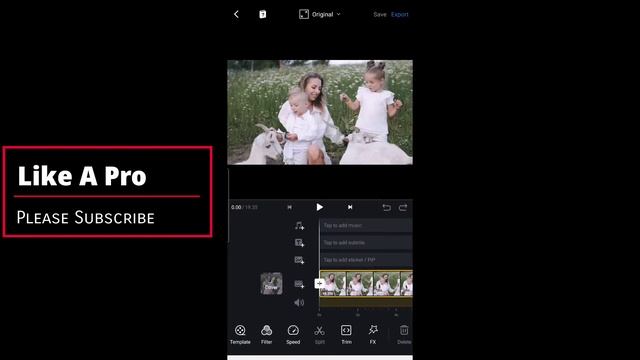
Task: Open the FX effects tool
Action: coord(373,334)
